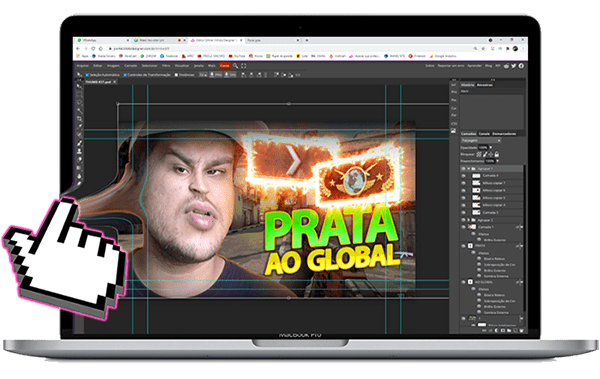Click the Chrome profile avatar
The width and height of the screenshot is (600, 379).
pos(515,48)
